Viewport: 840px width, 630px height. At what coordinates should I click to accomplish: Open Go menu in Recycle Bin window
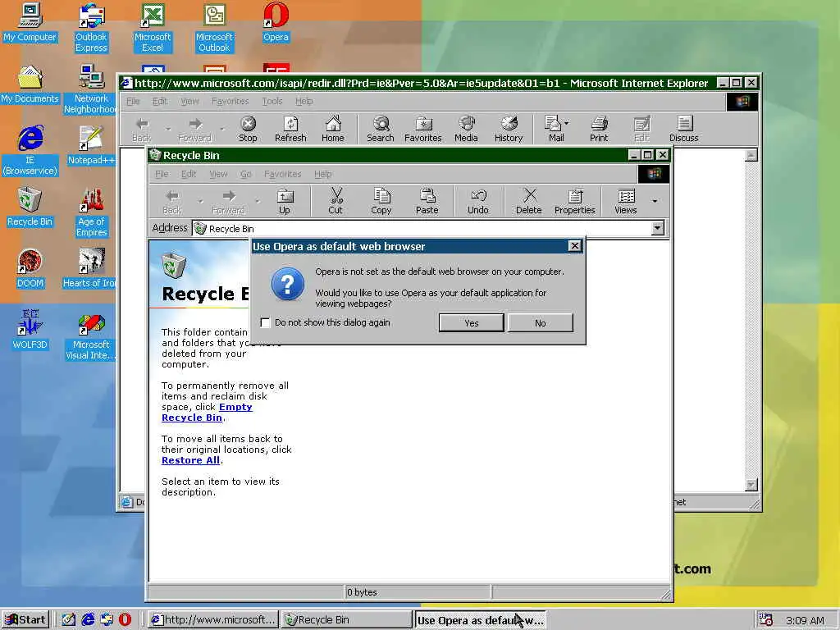[246, 174]
